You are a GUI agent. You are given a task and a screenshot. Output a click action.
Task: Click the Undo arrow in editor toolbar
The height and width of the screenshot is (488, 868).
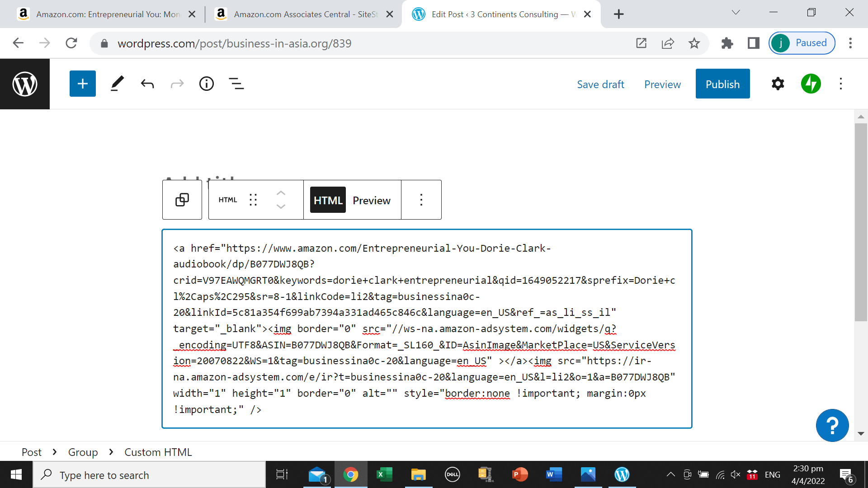(147, 84)
